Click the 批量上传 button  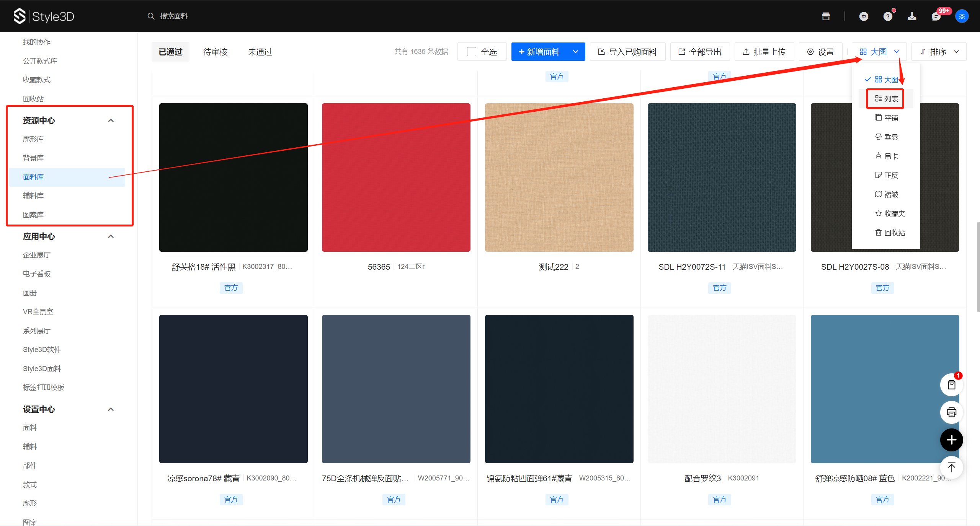764,52
